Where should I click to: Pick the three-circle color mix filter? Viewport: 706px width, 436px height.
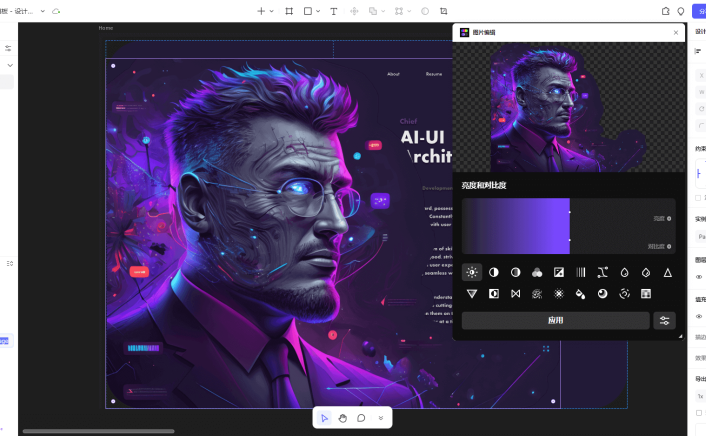coord(537,272)
